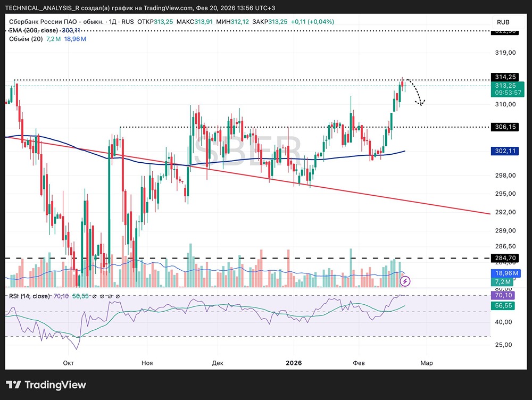Click the RSI legend value 56,55
Screen dimensions: 532x400
click(80, 296)
